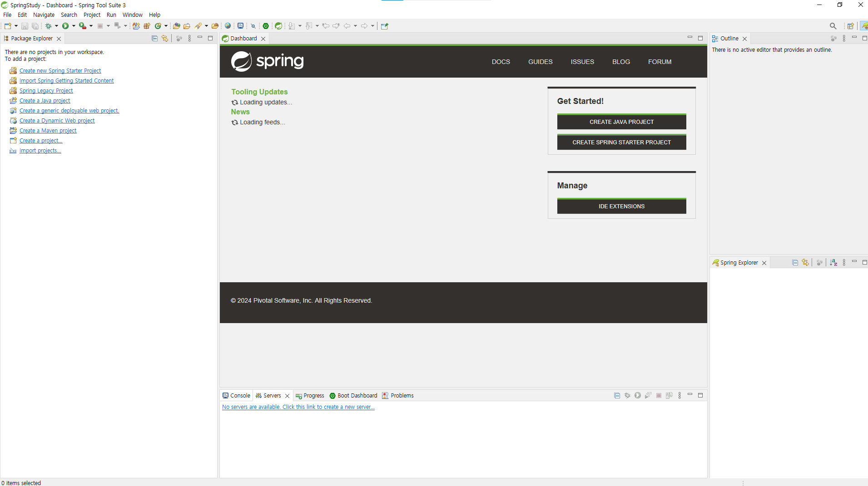Image resolution: width=868 pixels, height=486 pixels.
Task: Open the Run configurations dropdown arrow
Action: [x=74, y=26]
